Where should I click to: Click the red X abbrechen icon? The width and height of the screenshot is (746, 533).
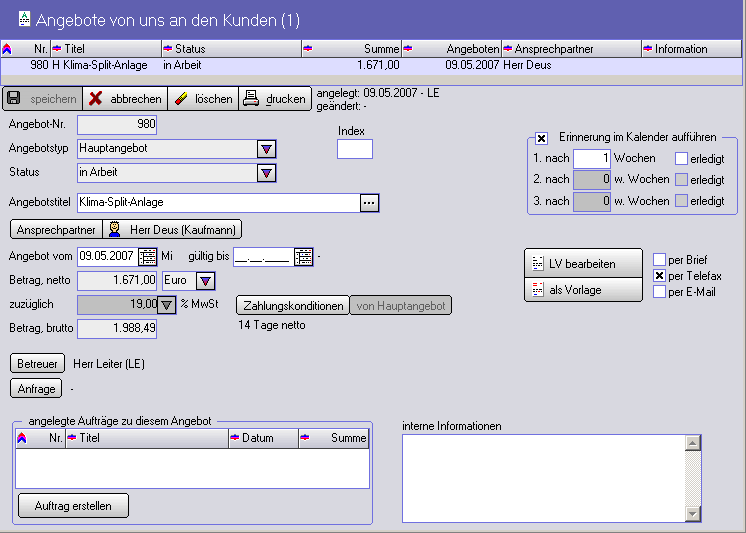pos(96,98)
